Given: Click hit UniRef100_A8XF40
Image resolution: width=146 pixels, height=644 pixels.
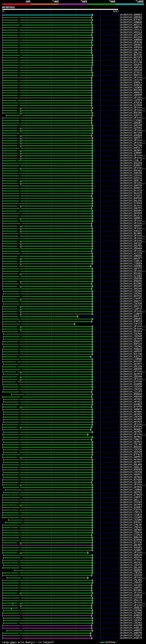Looking at the screenshot, I should pyautogui.click(x=131, y=557).
